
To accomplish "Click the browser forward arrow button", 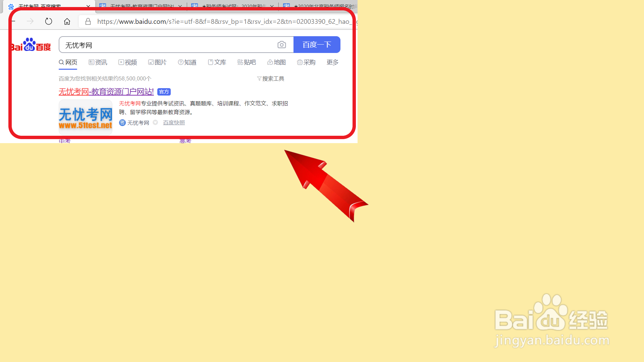I will click(x=30, y=21).
